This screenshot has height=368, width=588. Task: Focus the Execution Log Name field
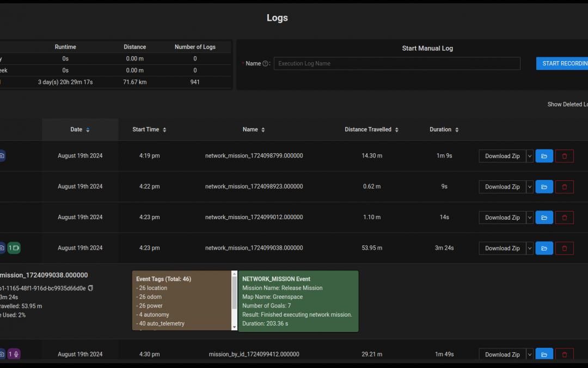click(x=396, y=64)
